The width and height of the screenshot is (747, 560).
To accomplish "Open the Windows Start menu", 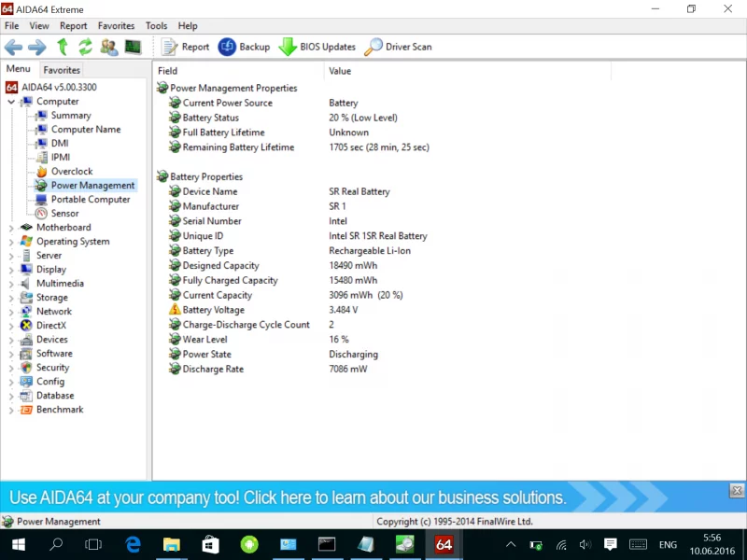I will pyautogui.click(x=18, y=544).
